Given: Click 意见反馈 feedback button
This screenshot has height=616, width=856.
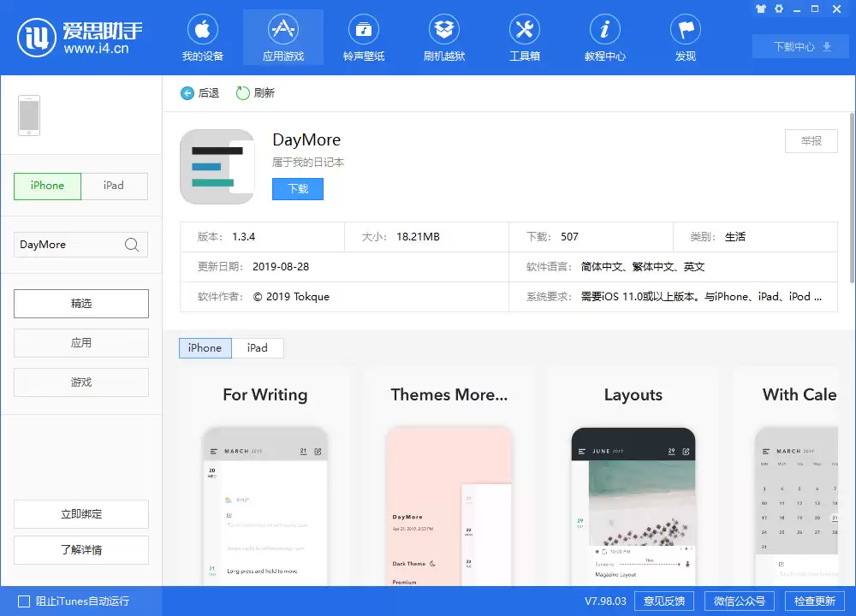Looking at the screenshot, I should click(x=664, y=601).
